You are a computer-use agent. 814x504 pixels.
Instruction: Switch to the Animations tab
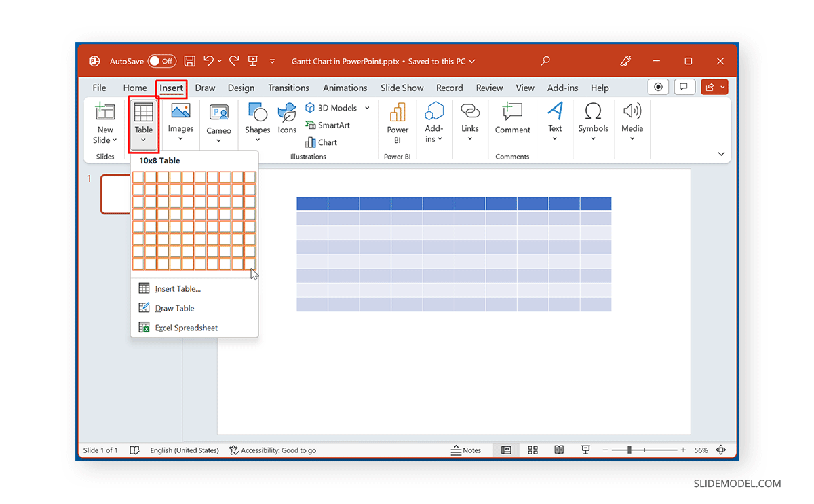coord(345,88)
